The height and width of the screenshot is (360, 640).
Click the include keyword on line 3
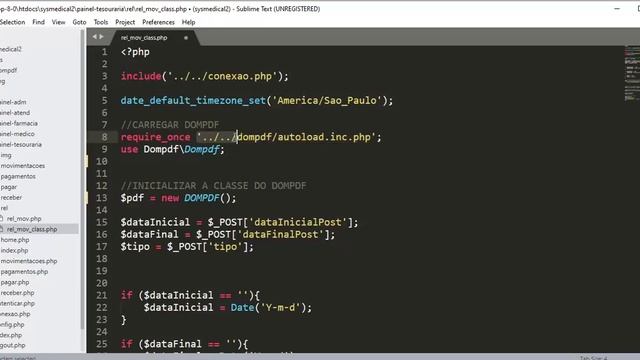[141, 76]
